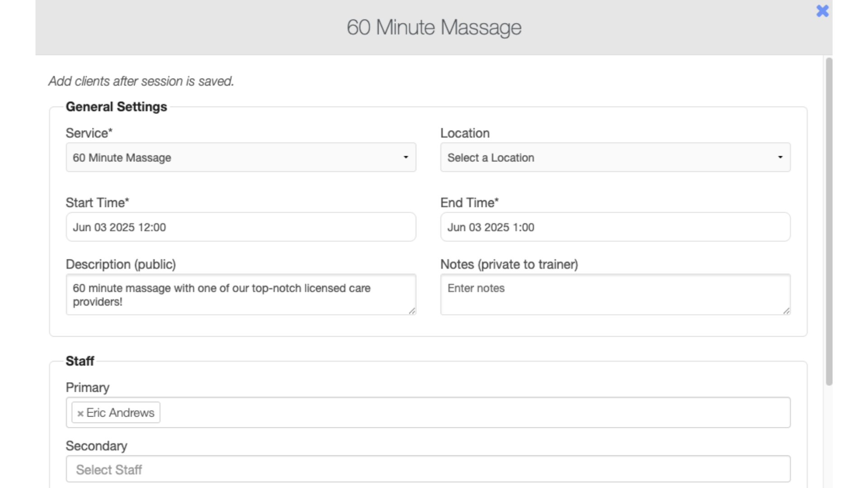Viewport: 868px width, 488px height.
Task: Remove Eric Andrews from Primary staff
Action: coord(80,413)
